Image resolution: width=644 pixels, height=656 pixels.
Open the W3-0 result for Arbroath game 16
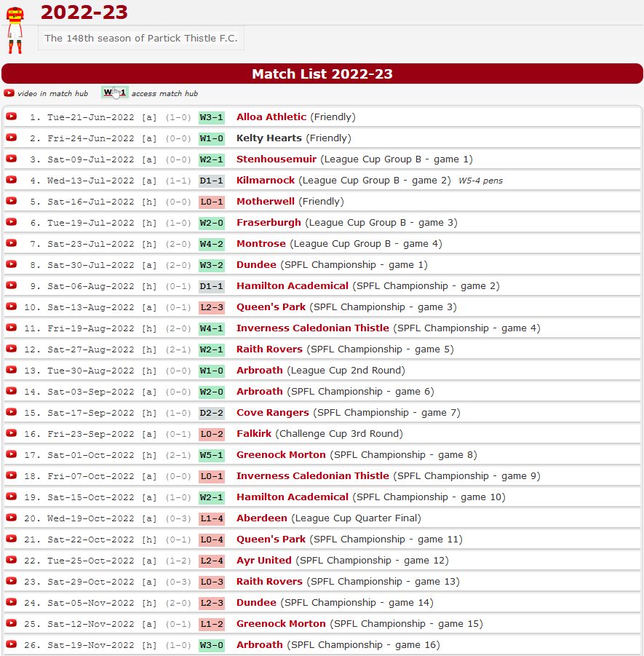212,645
